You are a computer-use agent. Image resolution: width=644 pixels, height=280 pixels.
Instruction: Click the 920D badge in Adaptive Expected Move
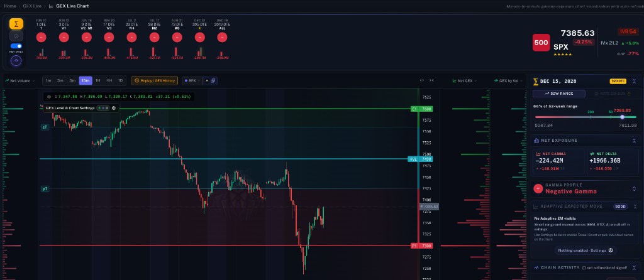point(620,207)
